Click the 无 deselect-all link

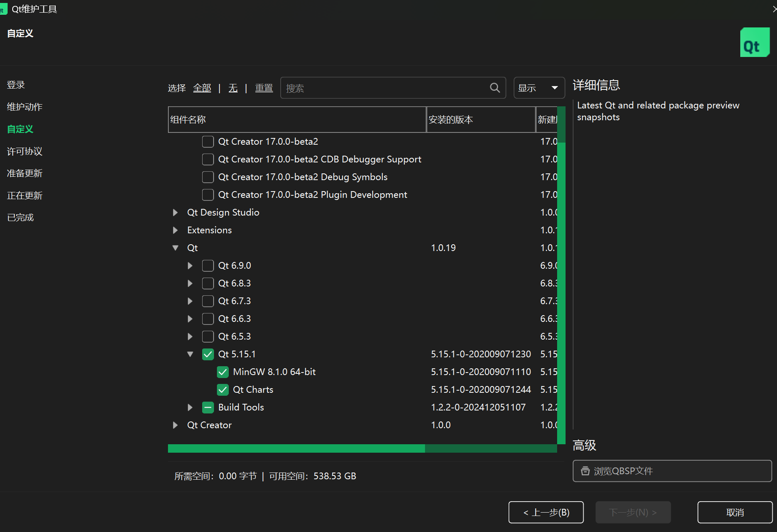(x=233, y=88)
